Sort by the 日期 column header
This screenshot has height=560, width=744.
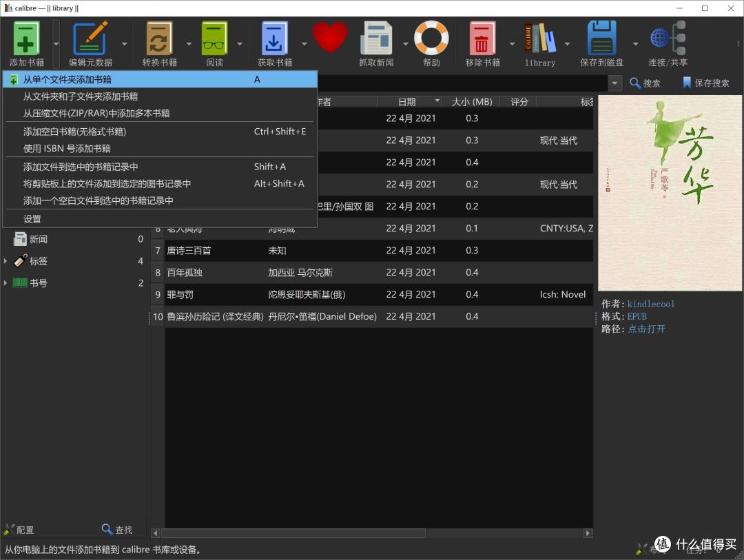coord(411,101)
